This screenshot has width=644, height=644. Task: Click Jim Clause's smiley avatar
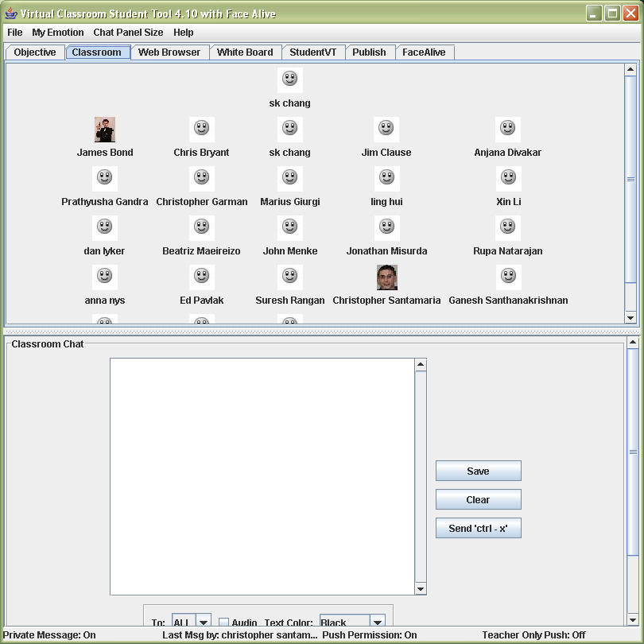point(386,129)
